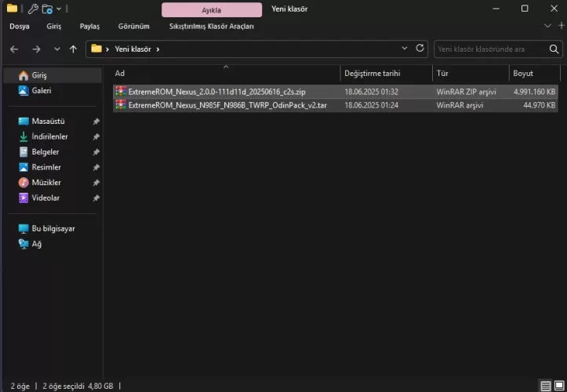Open the address bar history dropdown
Screen dimensions: 567x392
coord(405,48)
